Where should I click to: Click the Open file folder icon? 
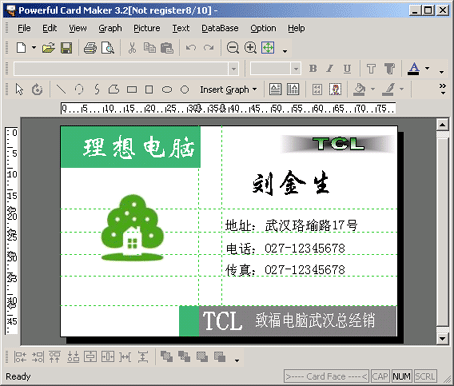48,48
